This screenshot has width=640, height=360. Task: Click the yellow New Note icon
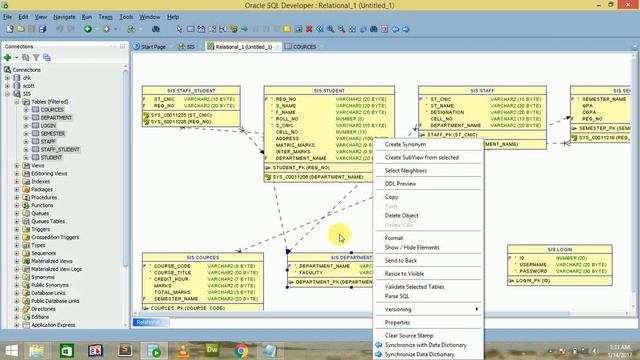[287, 29]
